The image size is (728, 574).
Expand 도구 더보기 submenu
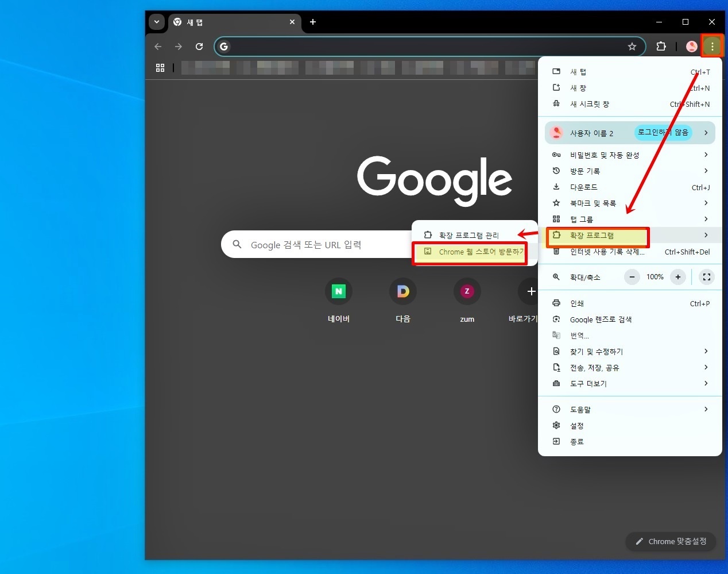(x=630, y=384)
